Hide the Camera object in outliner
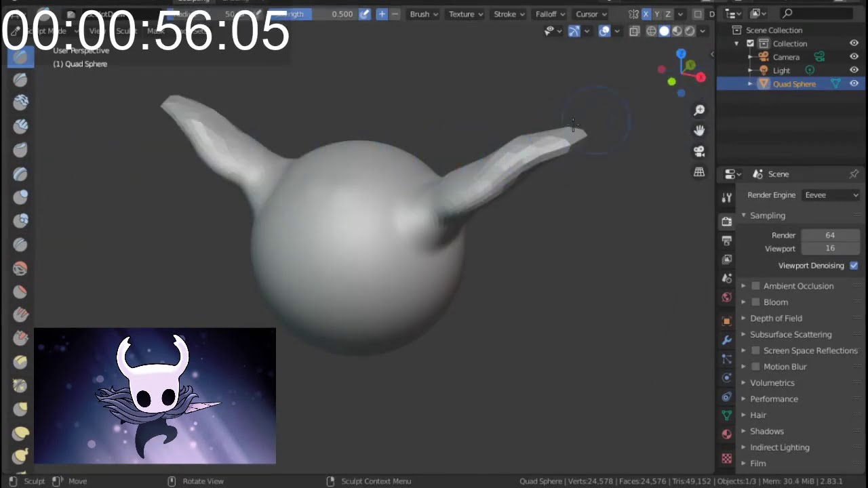 coord(854,57)
